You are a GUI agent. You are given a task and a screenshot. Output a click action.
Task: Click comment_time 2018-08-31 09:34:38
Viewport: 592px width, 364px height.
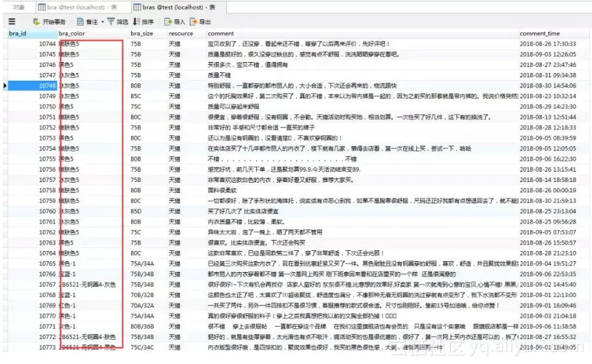tap(548, 75)
